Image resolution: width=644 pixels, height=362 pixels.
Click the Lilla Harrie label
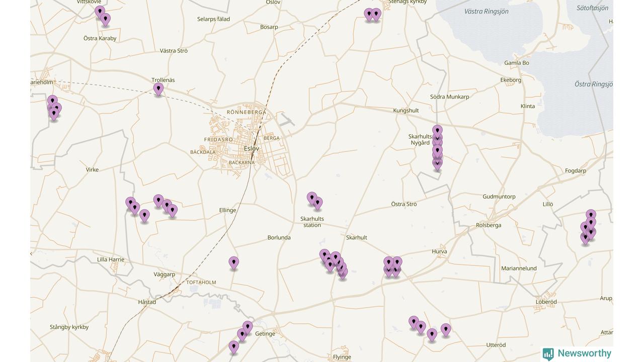[x=111, y=259]
